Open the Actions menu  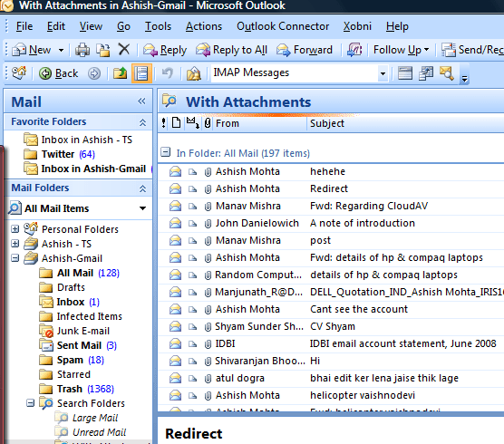click(204, 26)
